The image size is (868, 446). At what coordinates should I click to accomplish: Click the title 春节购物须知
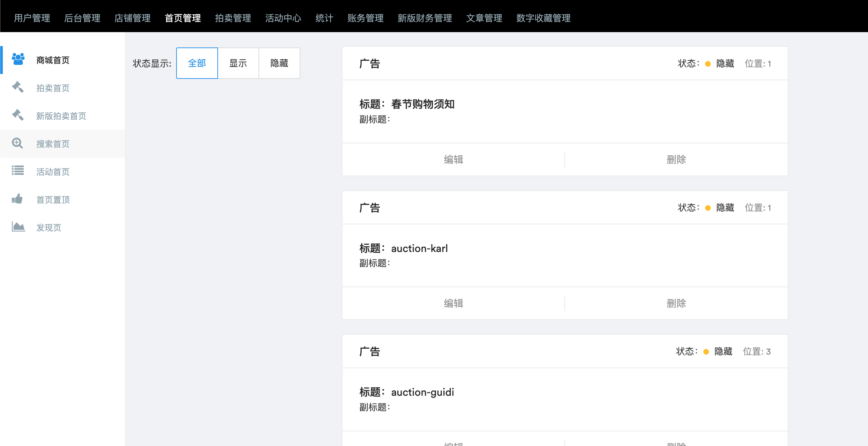click(x=423, y=104)
